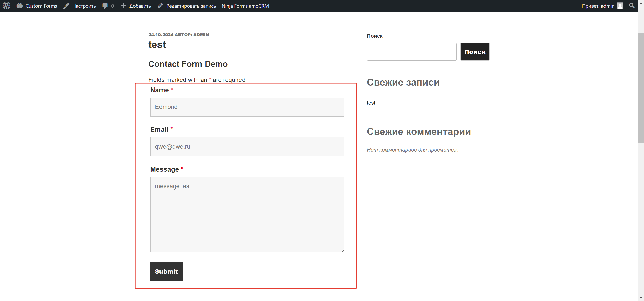644x301 pixels.
Task: Open the post titled test
Action: click(x=157, y=44)
